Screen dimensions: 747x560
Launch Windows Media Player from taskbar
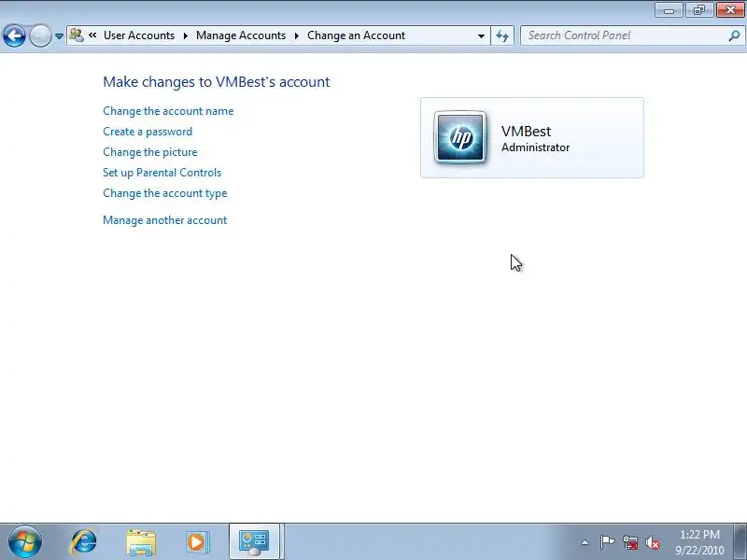[197, 542]
